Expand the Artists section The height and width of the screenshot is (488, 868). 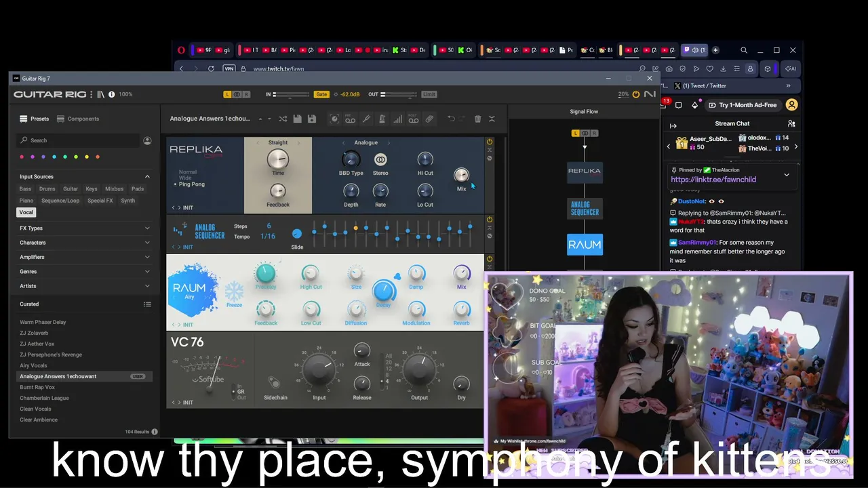[147, 286]
